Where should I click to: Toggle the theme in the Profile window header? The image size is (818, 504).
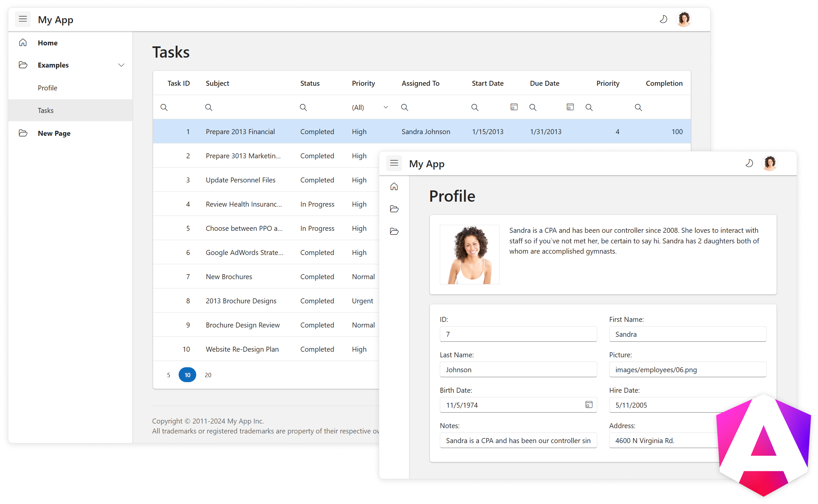[x=749, y=163]
